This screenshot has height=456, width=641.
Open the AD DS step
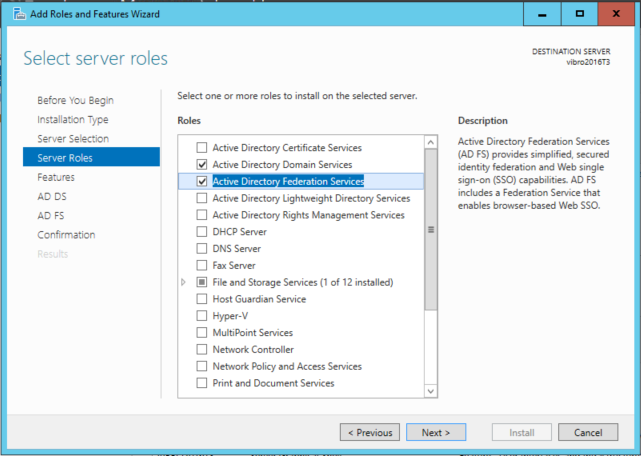tap(52, 196)
